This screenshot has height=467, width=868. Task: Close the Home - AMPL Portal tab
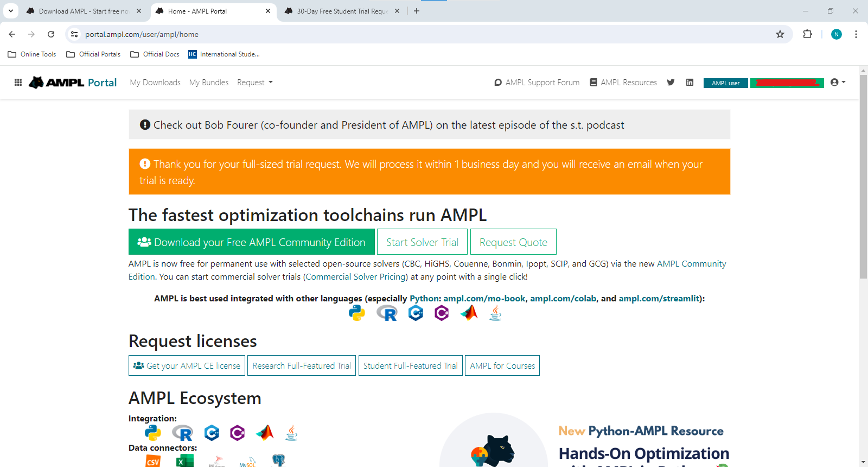268,11
